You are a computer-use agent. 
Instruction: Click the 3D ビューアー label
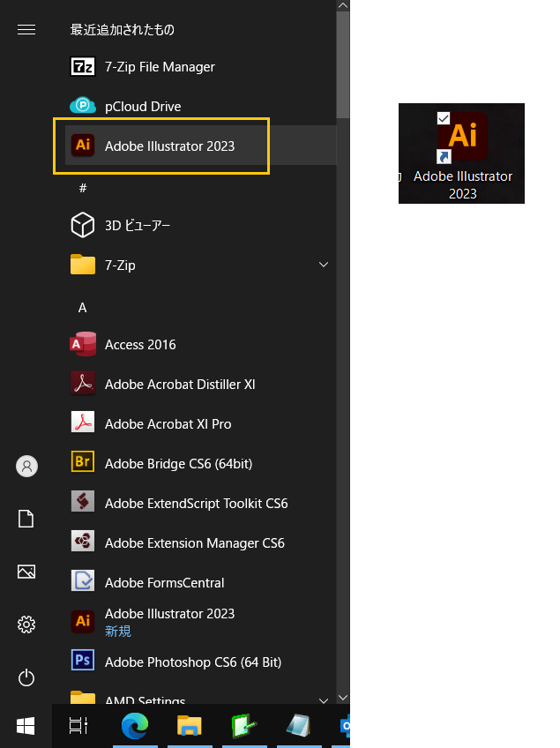pyautogui.click(x=138, y=225)
